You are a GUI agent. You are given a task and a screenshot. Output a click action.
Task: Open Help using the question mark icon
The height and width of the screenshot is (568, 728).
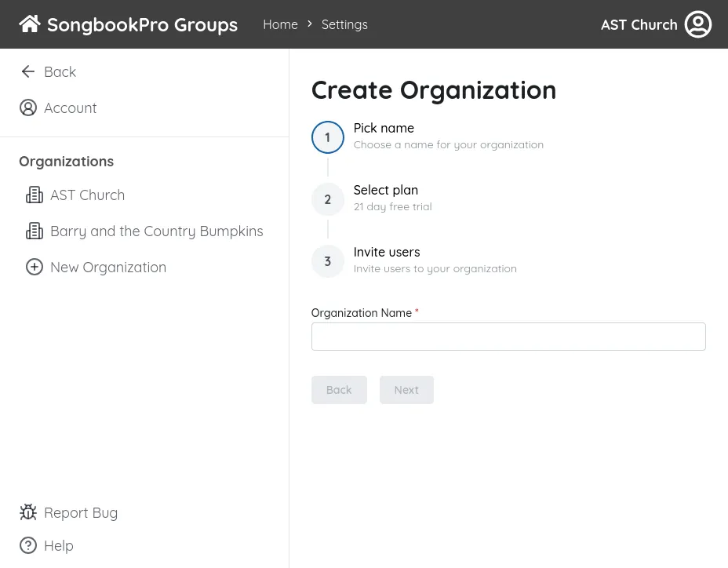[x=28, y=545]
